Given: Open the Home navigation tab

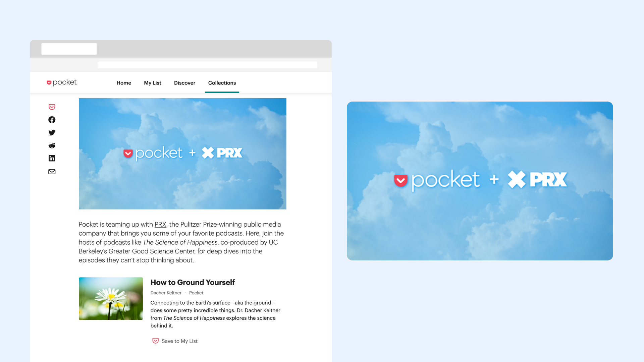Looking at the screenshot, I should (124, 83).
